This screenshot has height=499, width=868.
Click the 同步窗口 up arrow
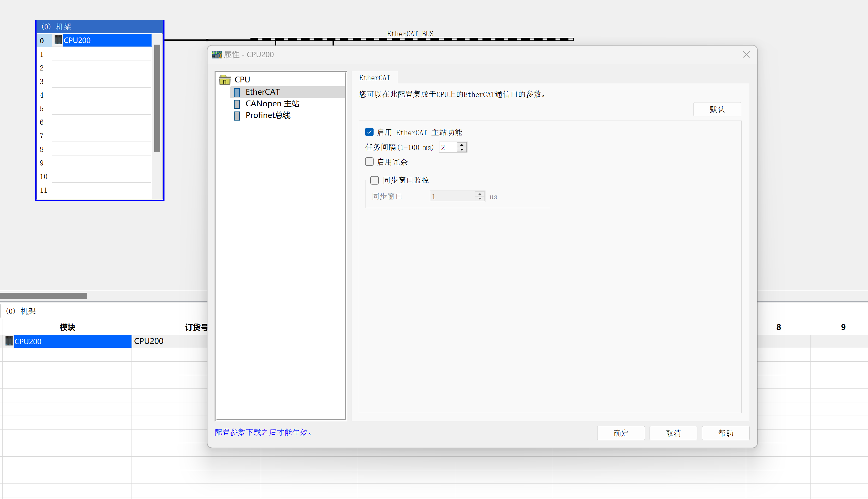tap(480, 194)
